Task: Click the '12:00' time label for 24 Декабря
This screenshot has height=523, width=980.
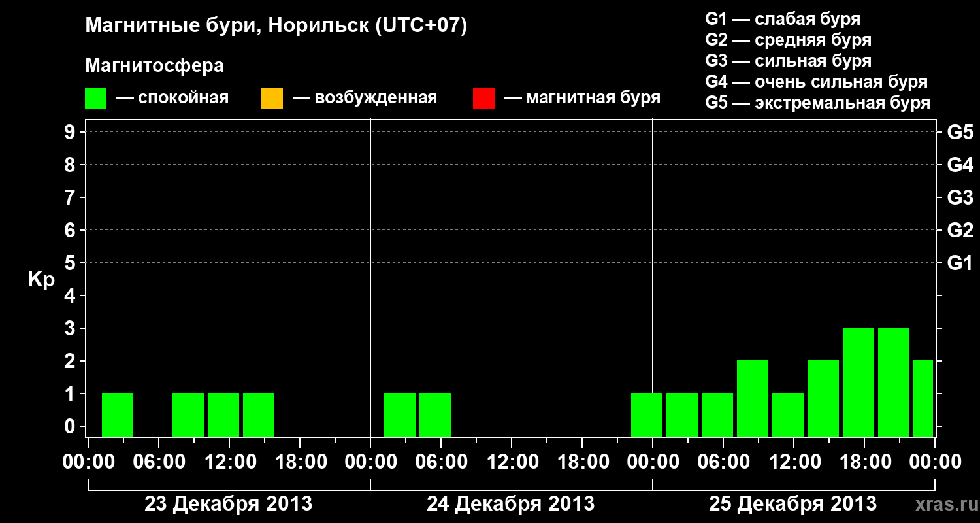Action: 512,462
